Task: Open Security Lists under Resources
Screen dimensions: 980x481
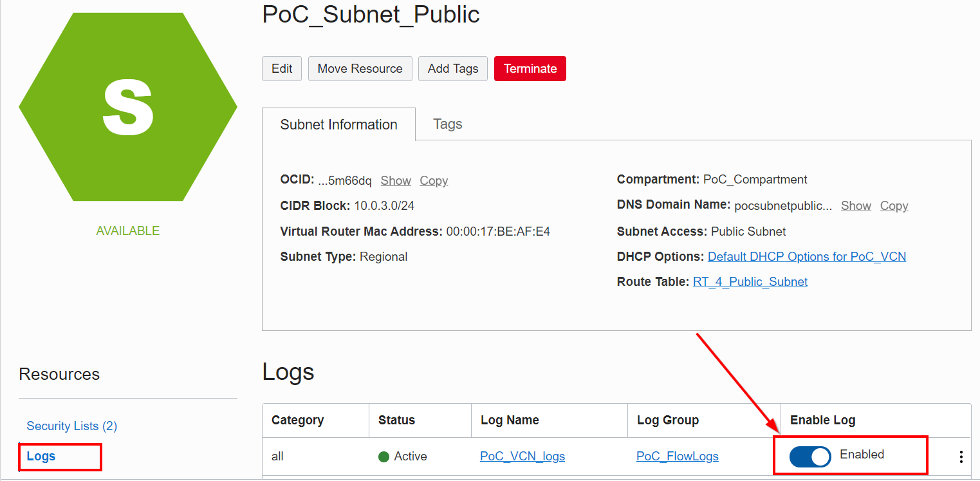Action: (x=71, y=426)
